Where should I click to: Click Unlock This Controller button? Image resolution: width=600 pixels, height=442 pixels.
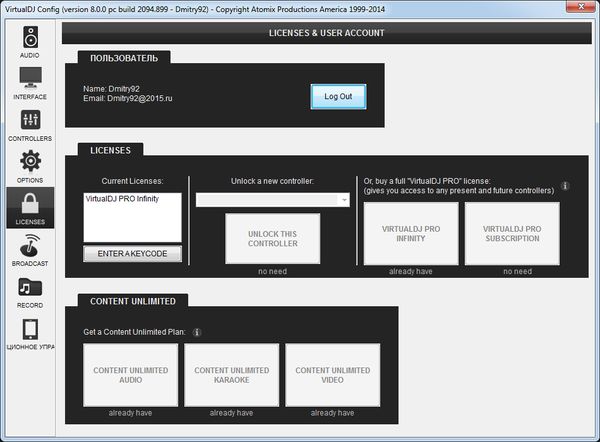pyautogui.click(x=272, y=239)
